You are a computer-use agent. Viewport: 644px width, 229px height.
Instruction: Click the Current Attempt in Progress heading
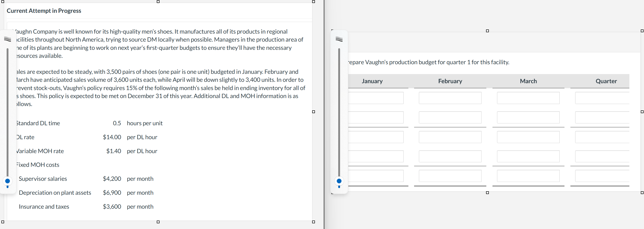pyautogui.click(x=44, y=11)
